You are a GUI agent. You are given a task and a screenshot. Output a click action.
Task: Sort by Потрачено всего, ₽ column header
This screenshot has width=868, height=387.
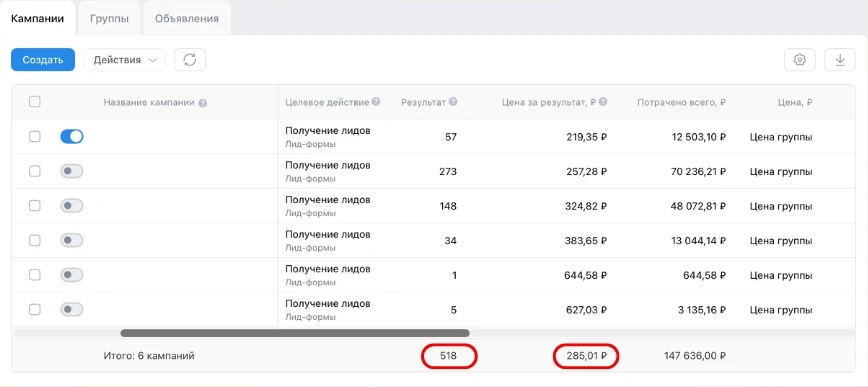click(681, 102)
